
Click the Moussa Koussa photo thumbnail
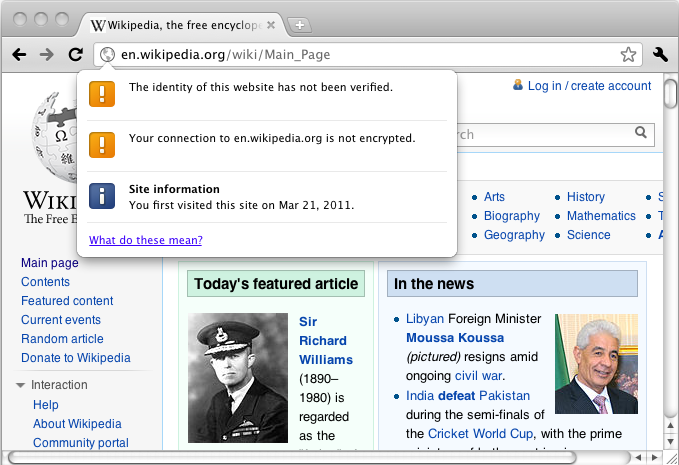coord(596,364)
